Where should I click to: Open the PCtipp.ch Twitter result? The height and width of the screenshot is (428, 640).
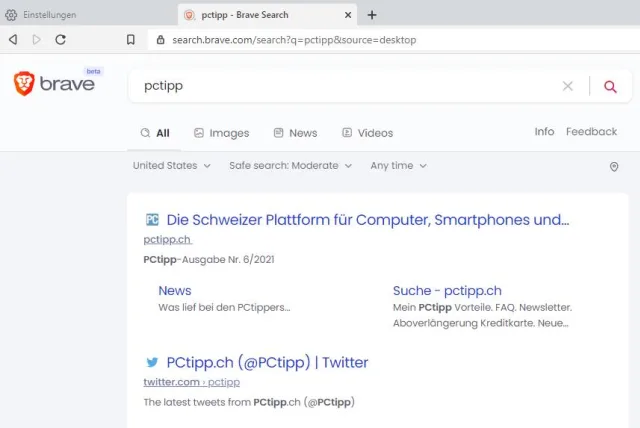tap(267, 362)
